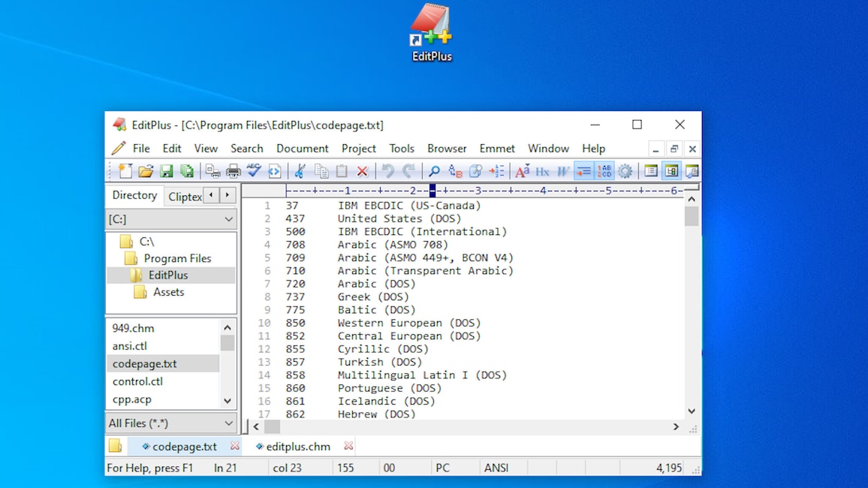Click the Find in Files icon
The height and width of the screenshot is (488, 868).
pyautogui.click(x=475, y=171)
